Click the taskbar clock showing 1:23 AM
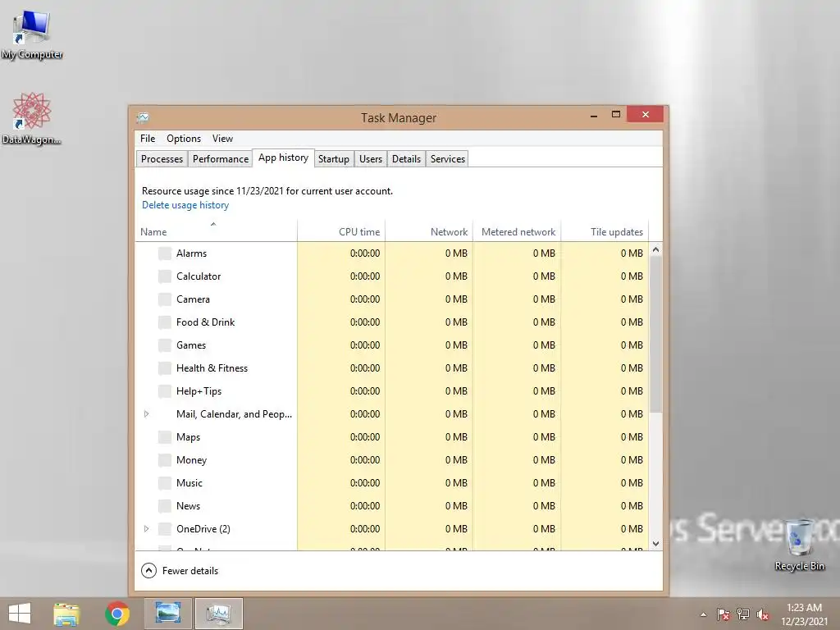 [x=804, y=614]
